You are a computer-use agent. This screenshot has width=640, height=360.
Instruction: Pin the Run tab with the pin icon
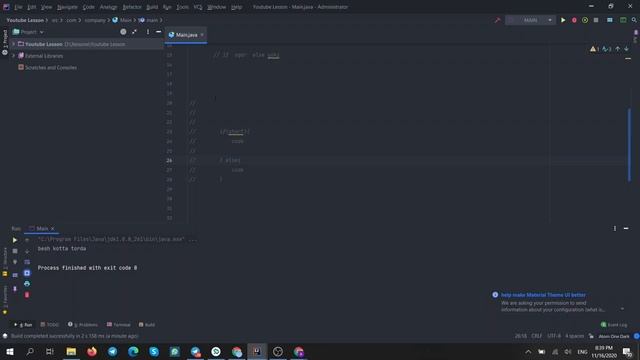15,289
